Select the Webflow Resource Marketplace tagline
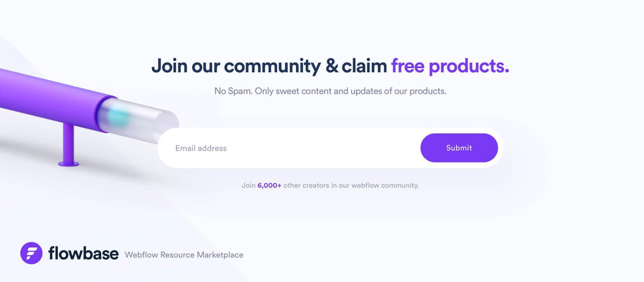Screen dimensions: 644x282 coord(184,255)
